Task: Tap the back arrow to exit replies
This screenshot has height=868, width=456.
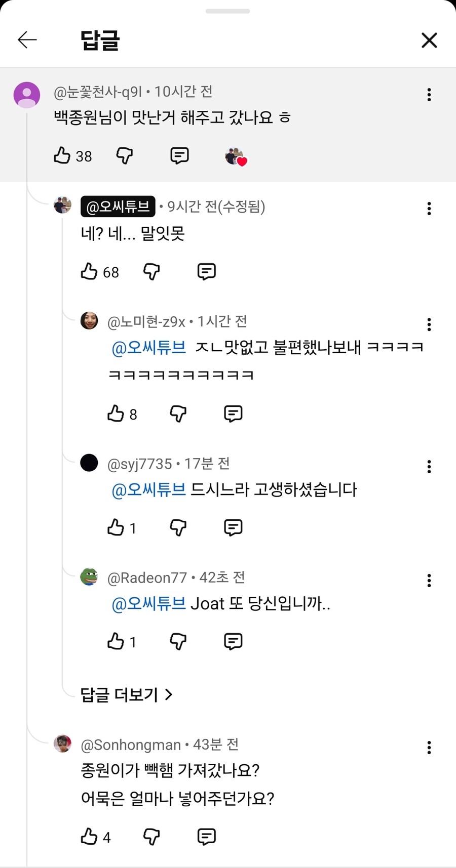Action: click(27, 40)
